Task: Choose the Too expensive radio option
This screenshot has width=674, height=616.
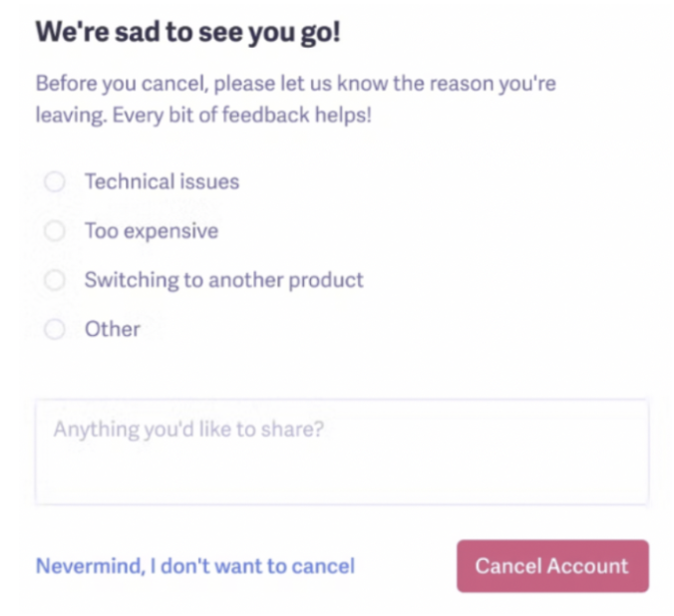Action: (x=55, y=231)
